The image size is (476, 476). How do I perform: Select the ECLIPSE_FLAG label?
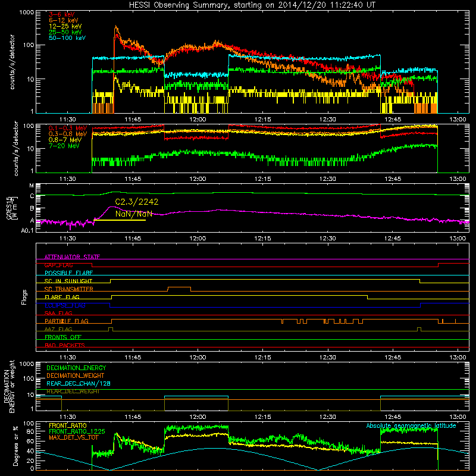pyautogui.click(x=65, y=305)
